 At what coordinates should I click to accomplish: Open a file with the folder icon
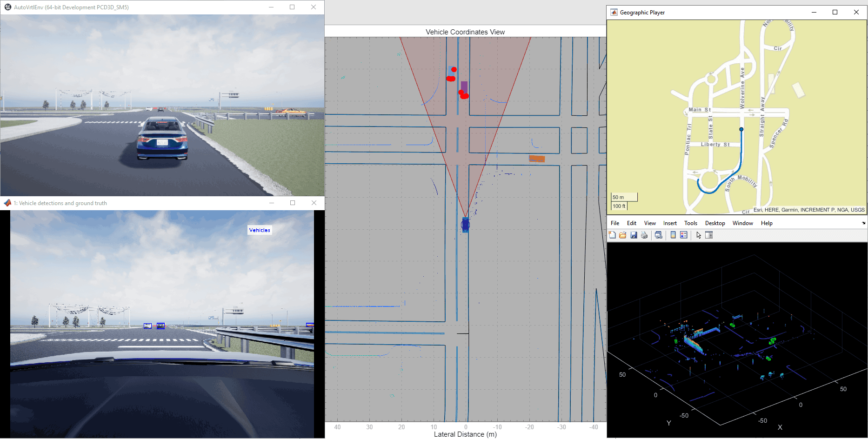coord(623,235)
